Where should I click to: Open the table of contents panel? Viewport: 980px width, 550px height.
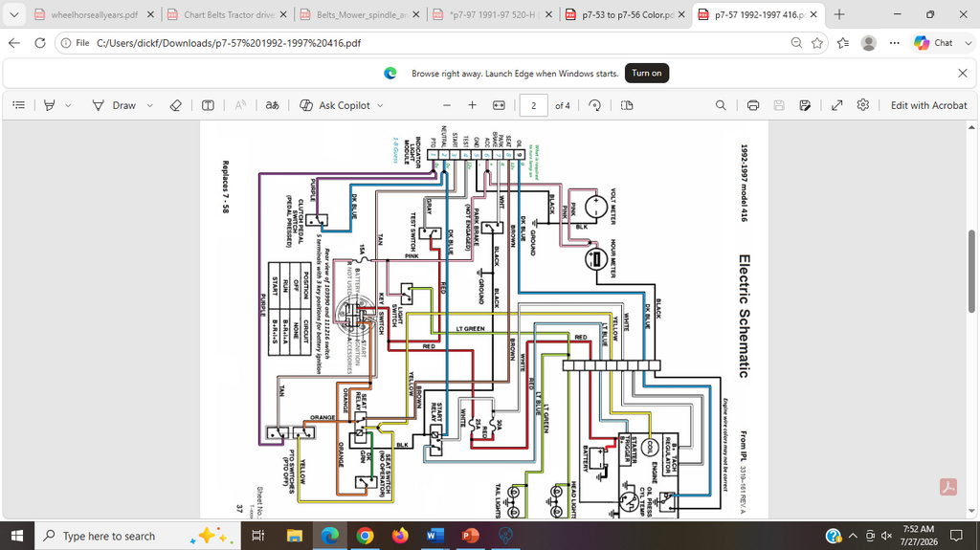tap(19, 105)
